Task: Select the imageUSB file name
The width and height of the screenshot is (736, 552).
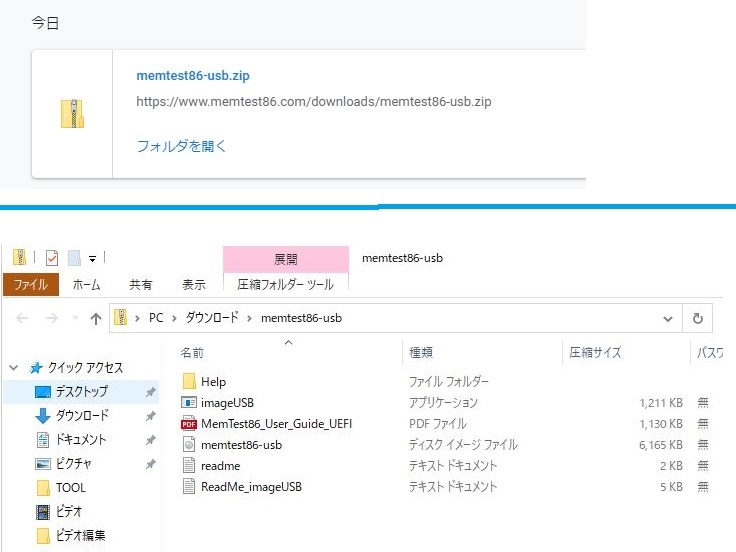Action: (227, 403)
